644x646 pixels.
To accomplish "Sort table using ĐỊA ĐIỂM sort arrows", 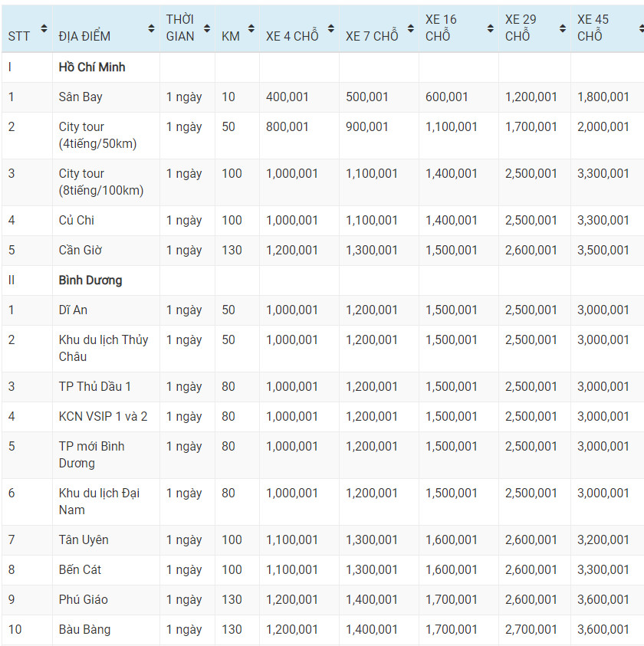I will [151, 28].
